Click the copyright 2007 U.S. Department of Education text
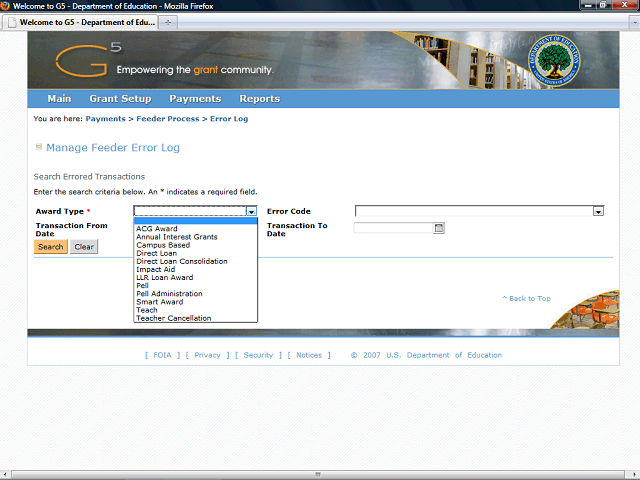 pos(426,355)
